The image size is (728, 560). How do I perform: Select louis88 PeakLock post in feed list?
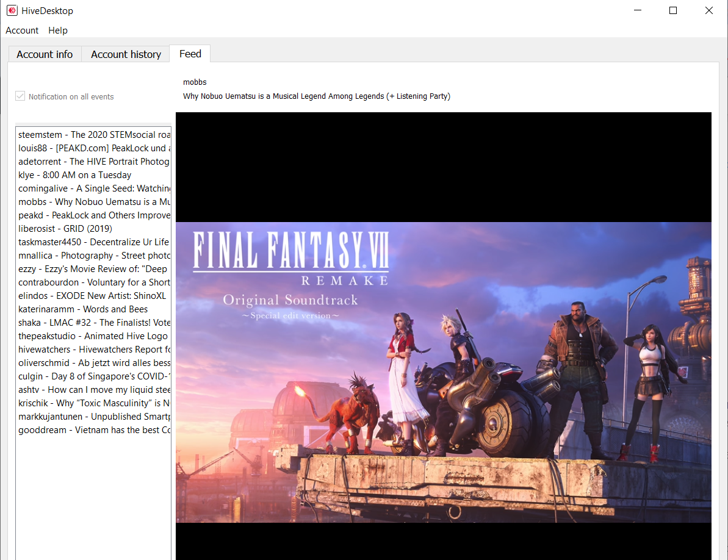pos(94,148)
